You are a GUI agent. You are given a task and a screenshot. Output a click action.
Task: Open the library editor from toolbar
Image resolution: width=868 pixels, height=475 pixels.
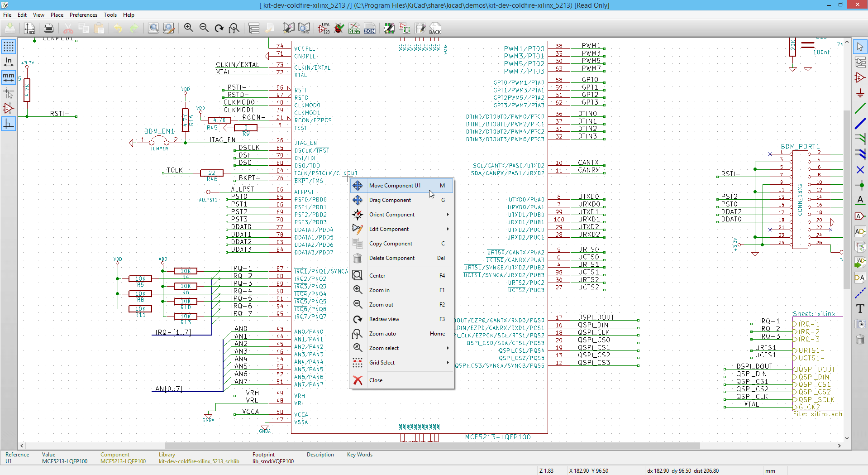coord(288,29)
